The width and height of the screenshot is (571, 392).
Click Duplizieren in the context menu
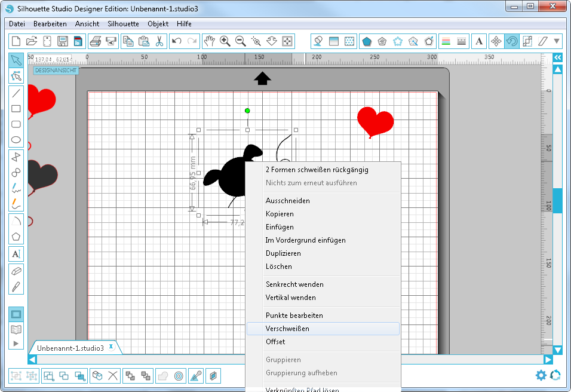coord(283,253)
